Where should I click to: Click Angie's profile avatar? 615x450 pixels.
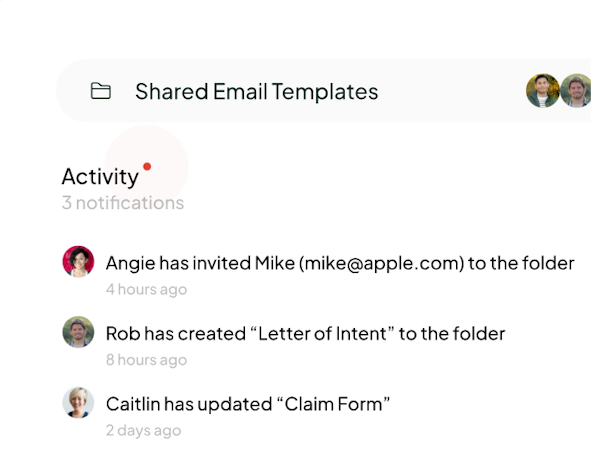pos(78,262)
